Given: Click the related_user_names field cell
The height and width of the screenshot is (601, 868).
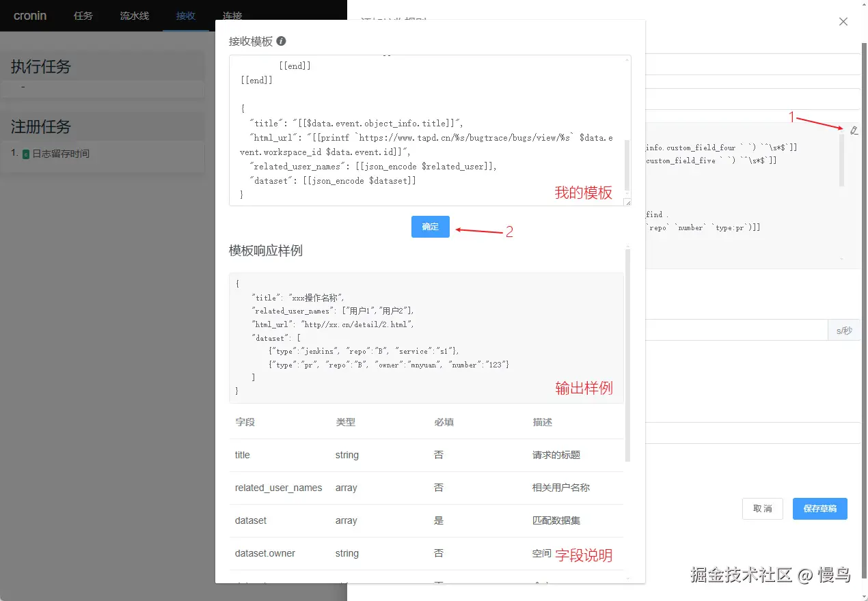Looking at the screenshot, I should tap(278, 488).
